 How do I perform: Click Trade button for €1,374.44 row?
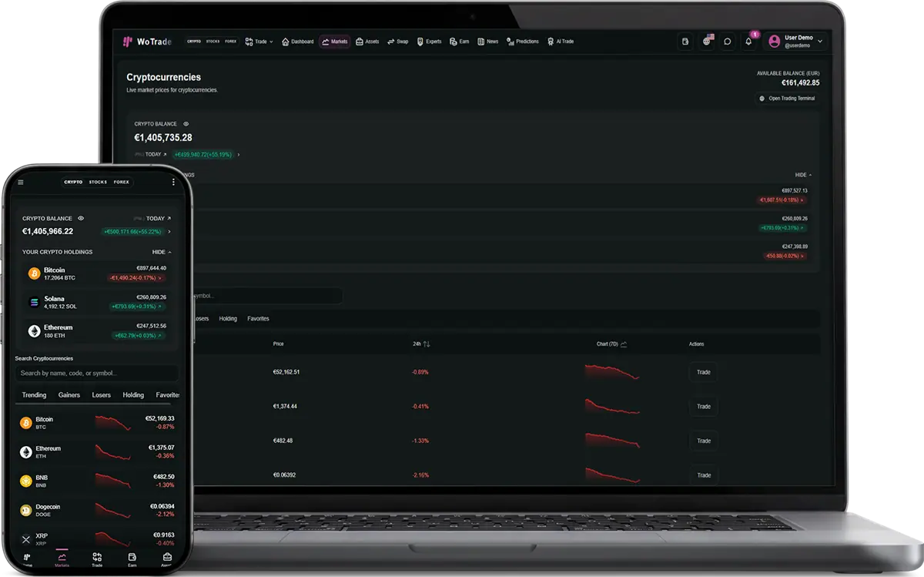tap(704, 407)
